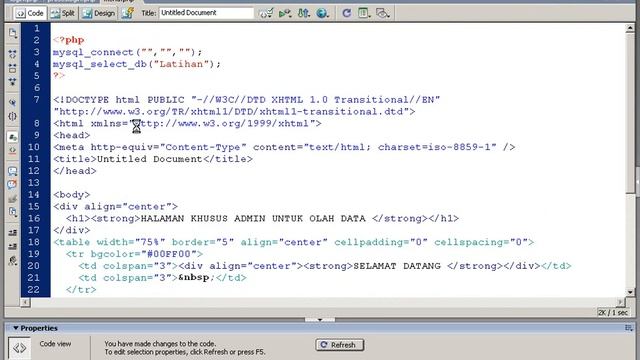The width and height of the screenshot is (640, 360).
Task: Click the Code view icon in Properties
Action: click(20, 348)
